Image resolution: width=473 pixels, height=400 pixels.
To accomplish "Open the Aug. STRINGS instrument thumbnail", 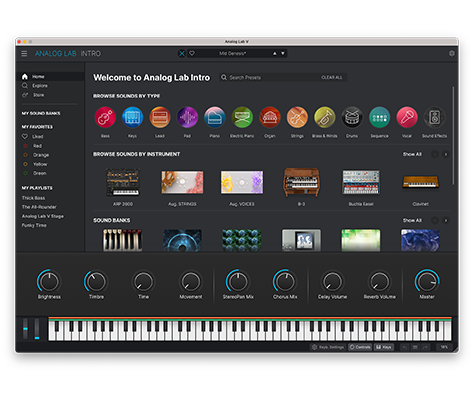I will [x=182, y=182].
